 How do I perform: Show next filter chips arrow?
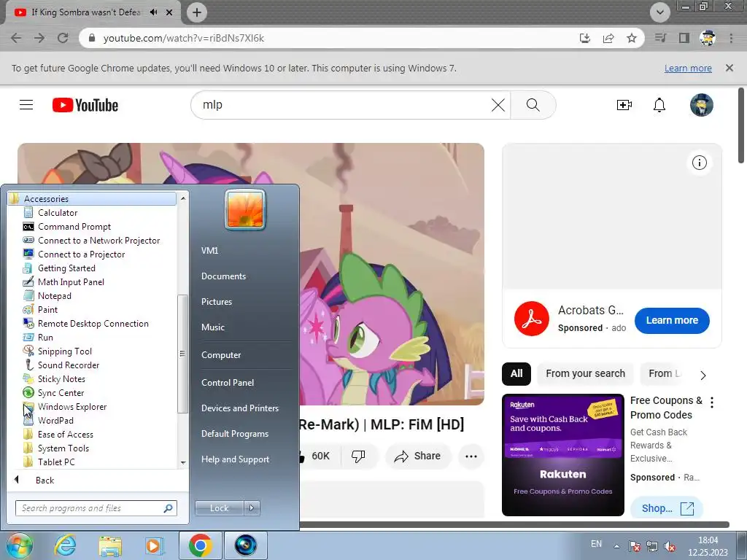pyautogui.click(x=703, y=376)
